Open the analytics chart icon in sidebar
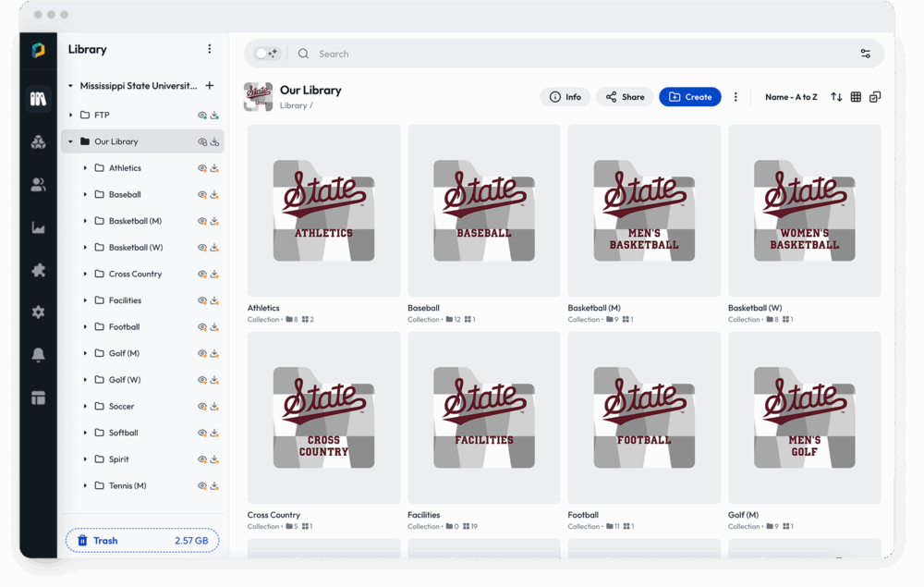The width and height of the screenshot is (924, 587). point(38,228)
